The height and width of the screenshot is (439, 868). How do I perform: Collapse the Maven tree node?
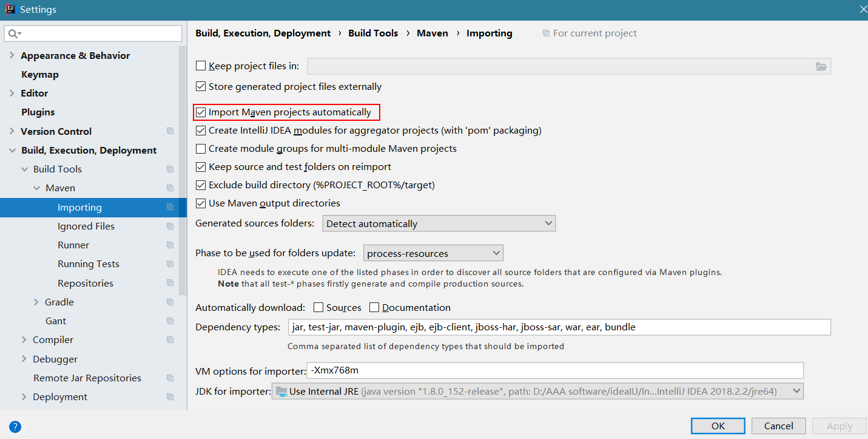[x=36, y=188]
